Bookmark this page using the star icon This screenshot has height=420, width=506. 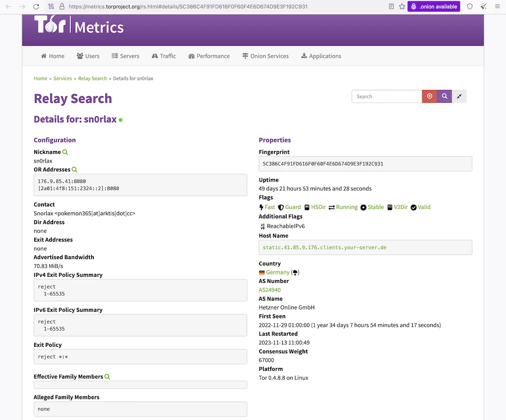coord(402,7)
